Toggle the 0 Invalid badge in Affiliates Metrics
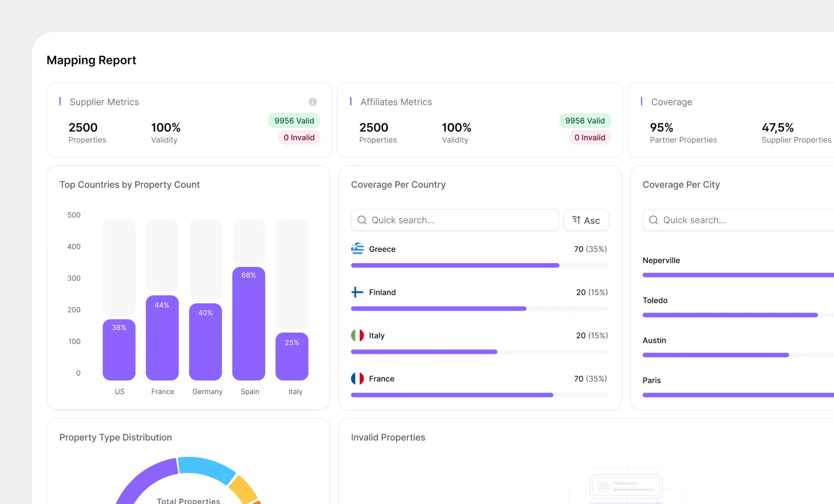This screenshot has height=504, width=834. [x=590, y=137]
